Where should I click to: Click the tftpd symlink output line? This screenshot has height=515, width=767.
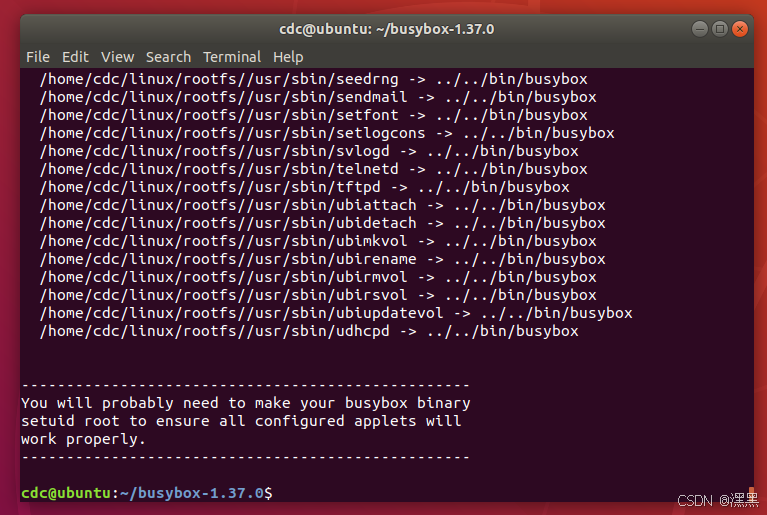click(x=305, y=187)
